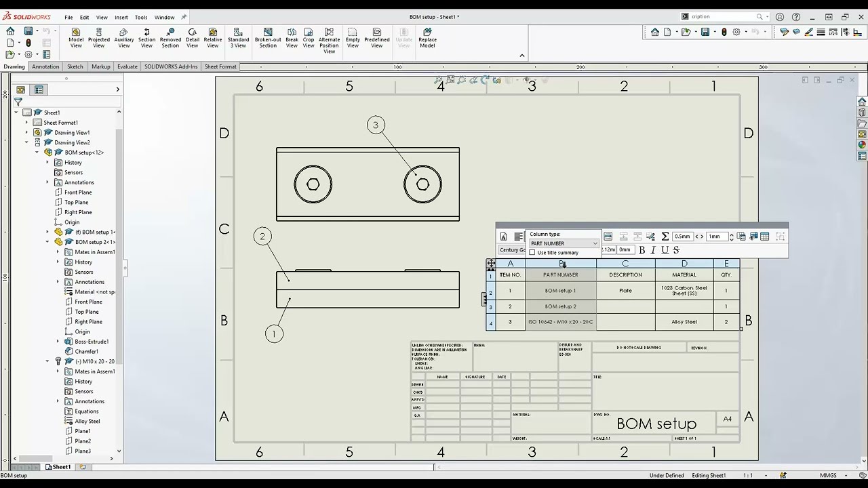The image size is (868, 488).
Task: Insert a Model View
Action: pos(76,38)
